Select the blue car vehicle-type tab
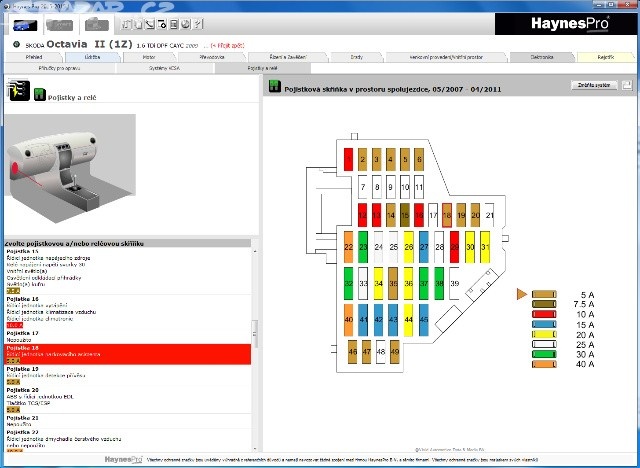Image resolution: width=640 pixels, height=468 pixels. 24,25
